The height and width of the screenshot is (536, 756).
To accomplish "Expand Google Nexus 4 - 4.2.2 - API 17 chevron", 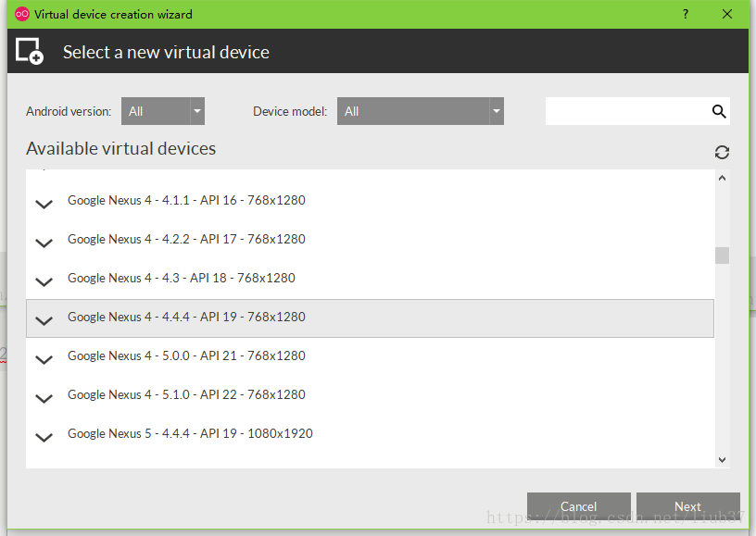I will pos(44,243).
